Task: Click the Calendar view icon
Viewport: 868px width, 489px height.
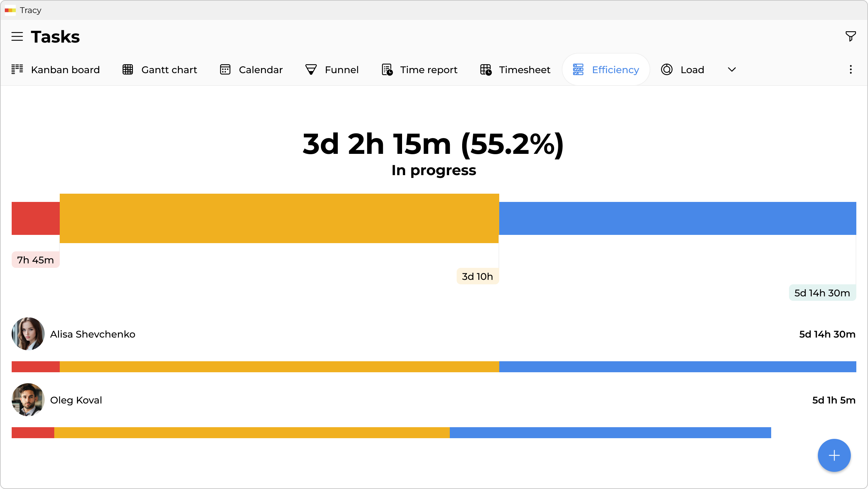Action: click(x=225, y=70)
